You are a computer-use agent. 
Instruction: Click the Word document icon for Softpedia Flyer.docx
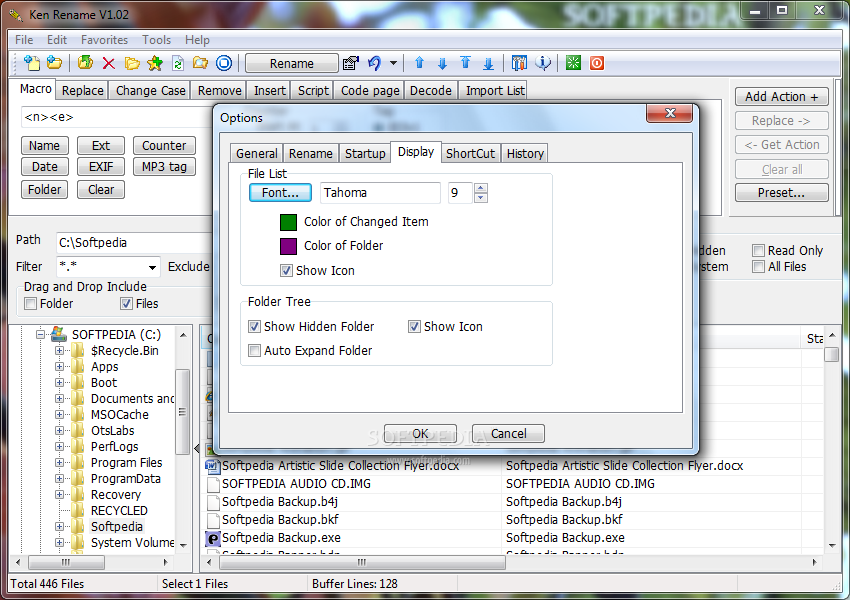(x=212, y=466)
